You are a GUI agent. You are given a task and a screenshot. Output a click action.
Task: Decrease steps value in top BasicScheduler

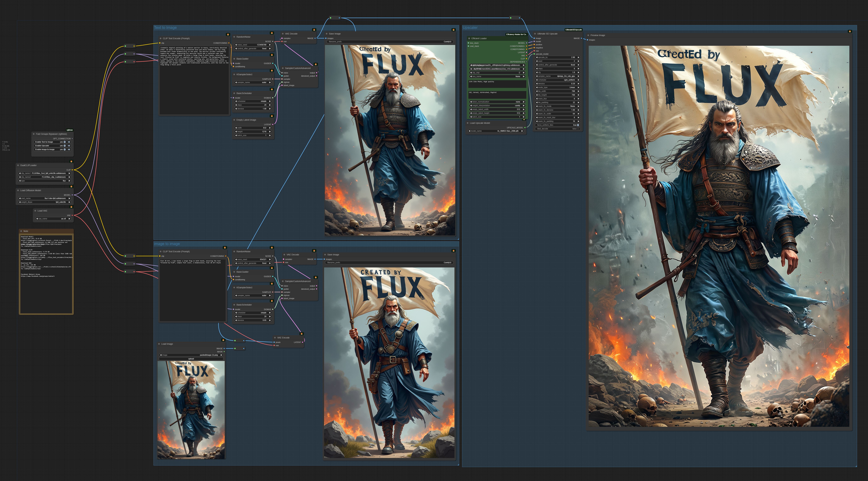pyautogui.click(x=236, y=105)
